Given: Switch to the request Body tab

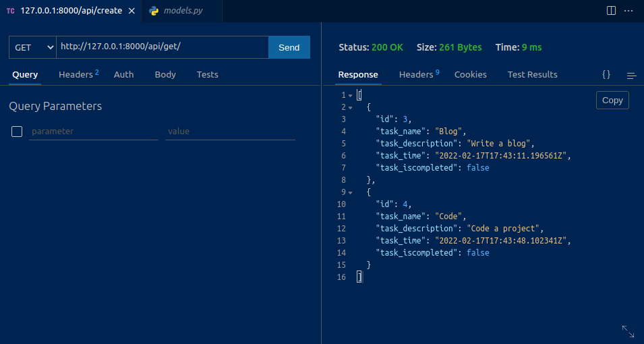Looking at the screenshot, I should pos(165,75).
